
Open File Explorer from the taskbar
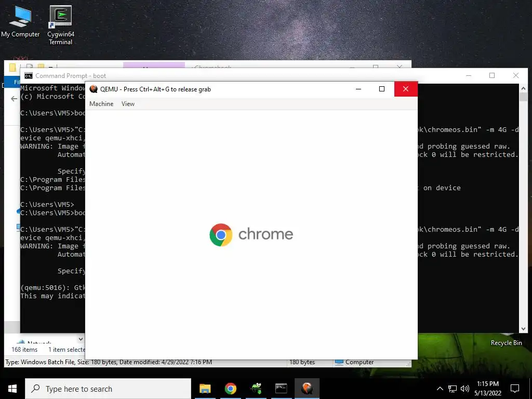click(205, 389)
